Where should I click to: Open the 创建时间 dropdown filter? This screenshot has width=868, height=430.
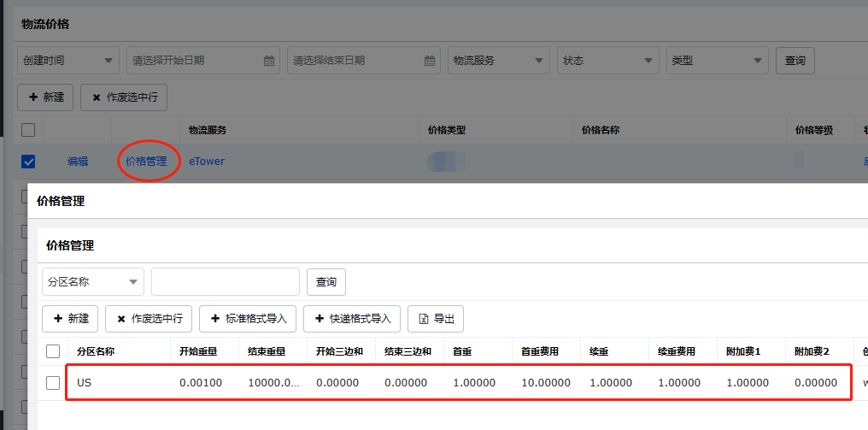click(x=68, y=61)
